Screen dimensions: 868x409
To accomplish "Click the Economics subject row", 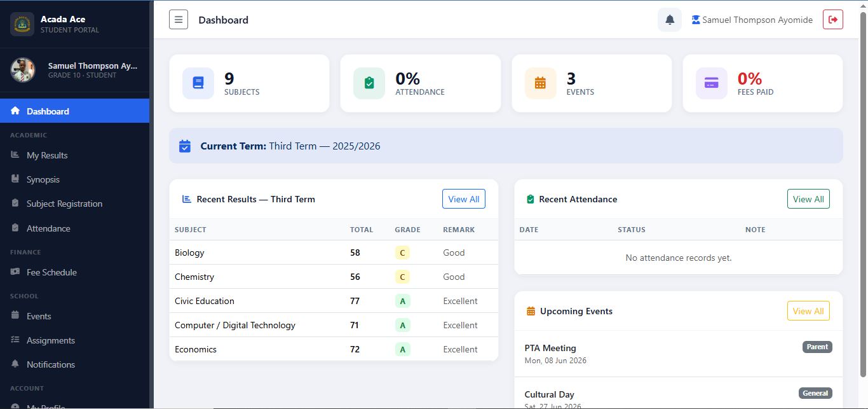I will pos(334,349).
